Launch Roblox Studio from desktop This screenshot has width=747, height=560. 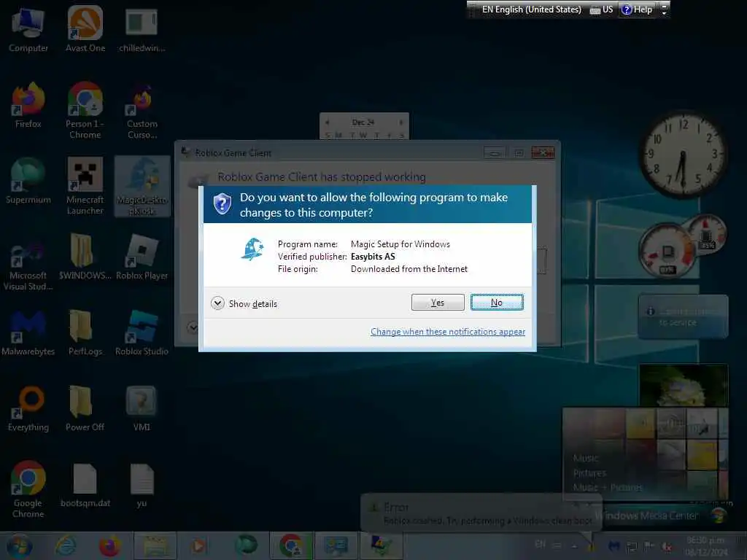click(x=142, y=332)
